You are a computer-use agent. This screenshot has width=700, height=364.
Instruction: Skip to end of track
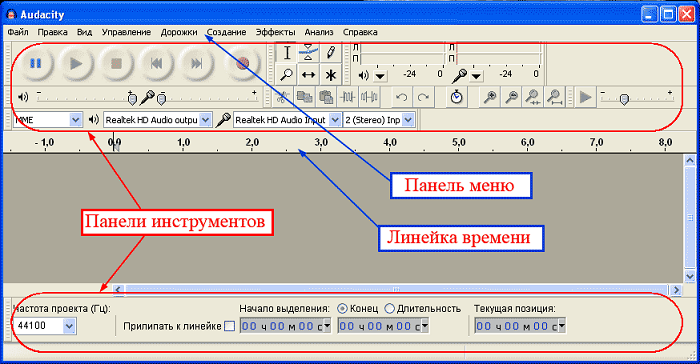(197, 63)
